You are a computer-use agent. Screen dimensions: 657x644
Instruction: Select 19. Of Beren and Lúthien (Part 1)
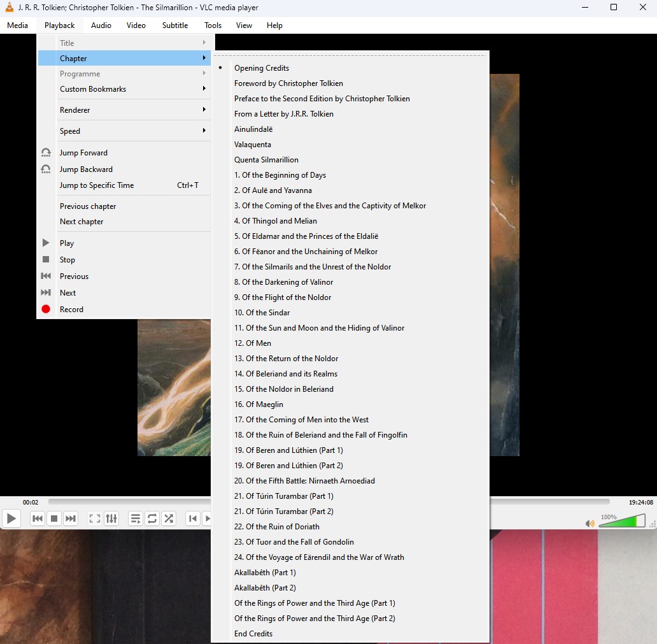point(350,450)
